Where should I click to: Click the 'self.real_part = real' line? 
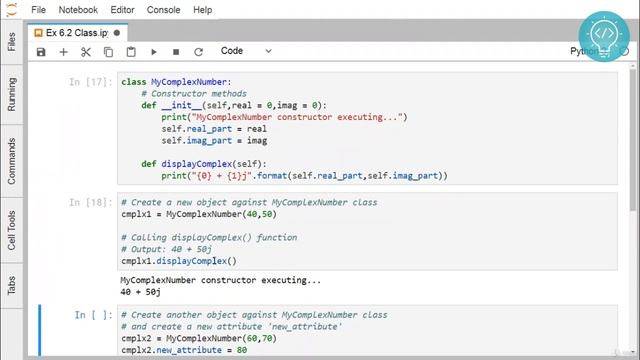click(214, 129)
